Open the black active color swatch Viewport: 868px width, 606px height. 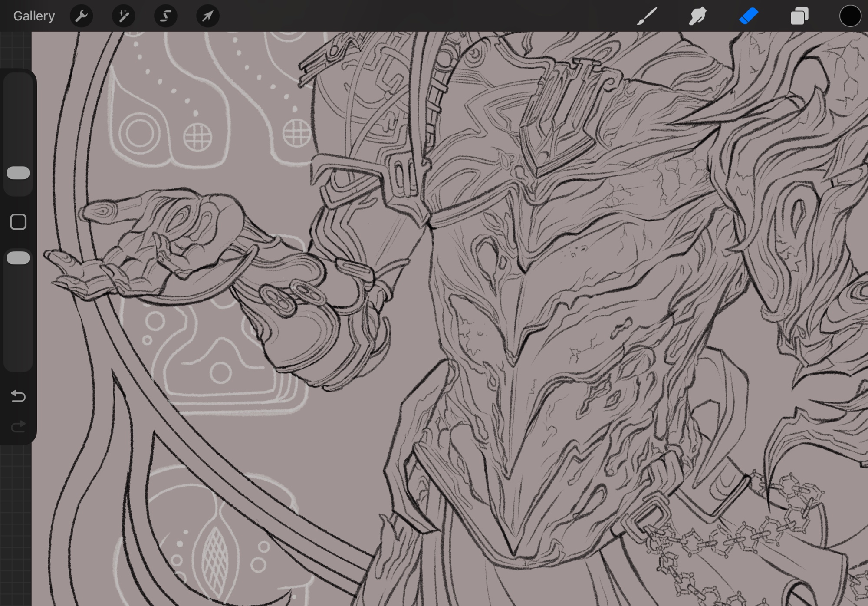pos(849,16)
